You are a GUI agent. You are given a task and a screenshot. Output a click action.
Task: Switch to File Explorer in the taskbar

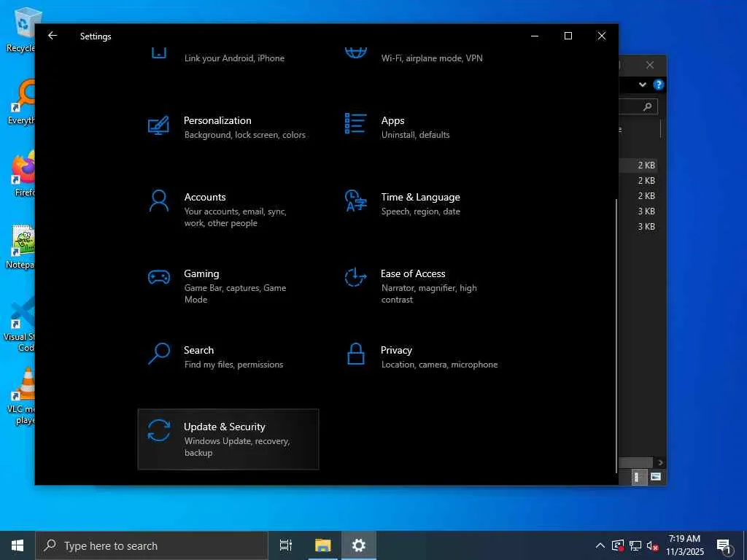click(x=322, y=545)
